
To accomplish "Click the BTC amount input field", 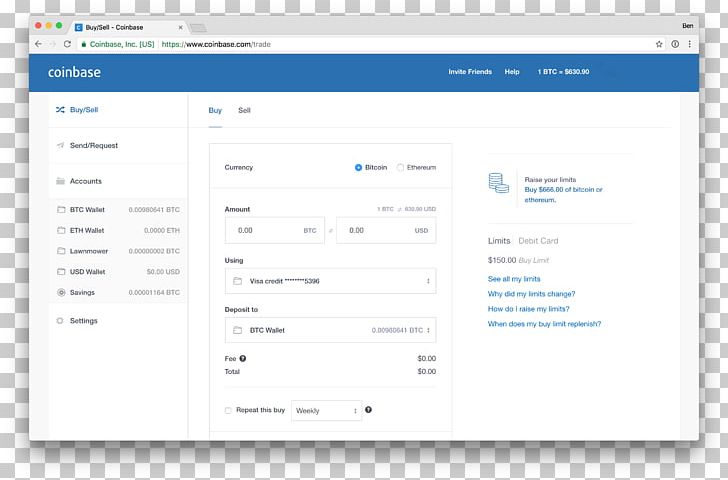I will (x=275, y=230).
